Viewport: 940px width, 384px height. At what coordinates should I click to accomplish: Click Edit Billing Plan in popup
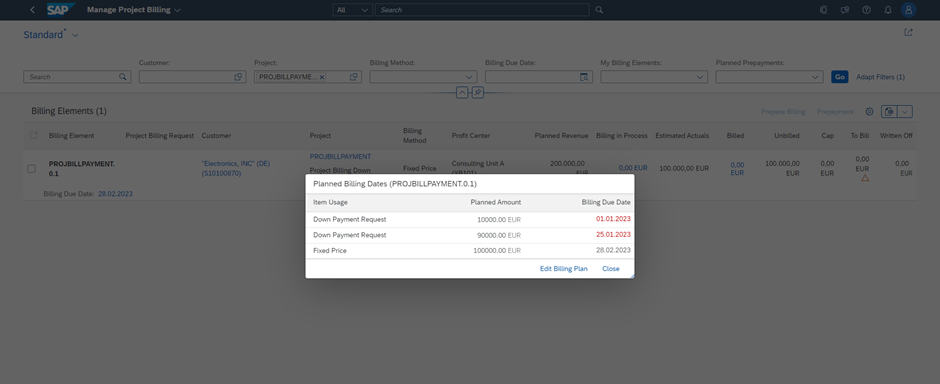564,268
